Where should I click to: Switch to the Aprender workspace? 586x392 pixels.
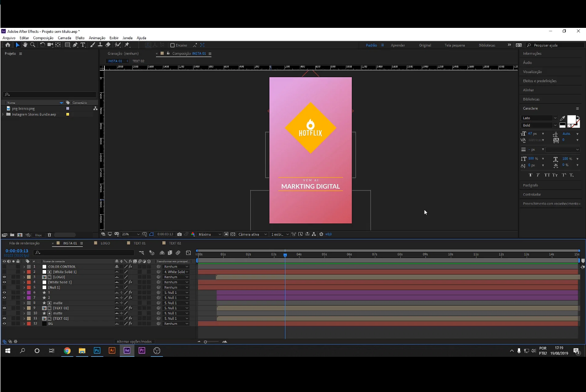[398, 45]
